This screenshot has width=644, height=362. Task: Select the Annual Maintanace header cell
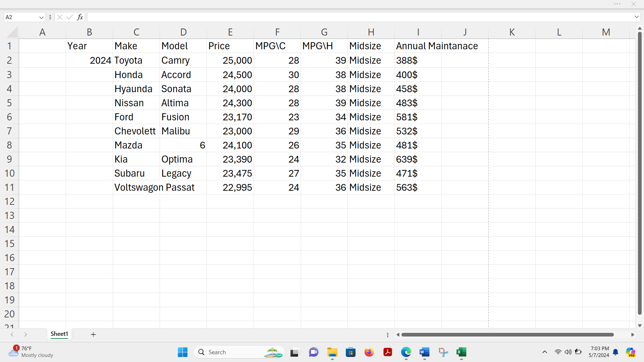point(418,46)
